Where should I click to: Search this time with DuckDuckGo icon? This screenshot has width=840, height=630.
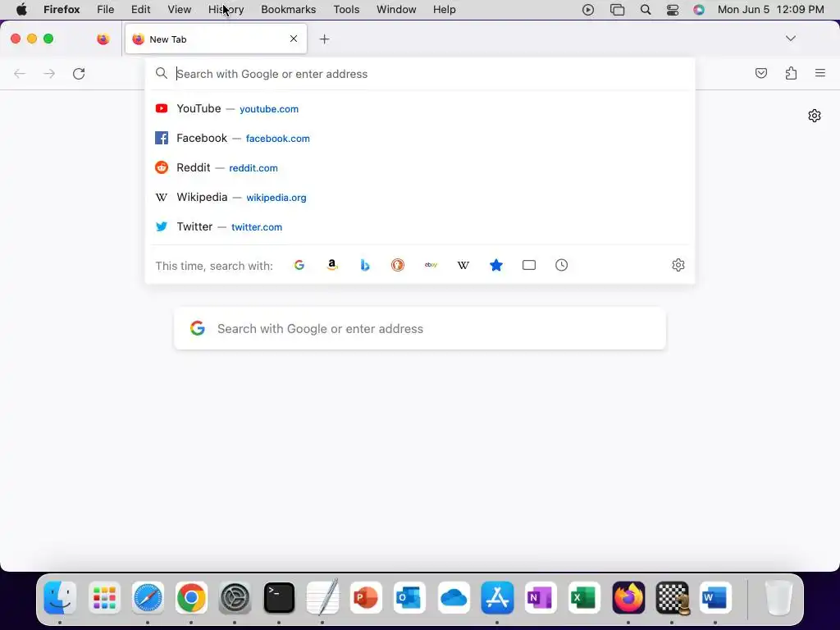[398, 265]
